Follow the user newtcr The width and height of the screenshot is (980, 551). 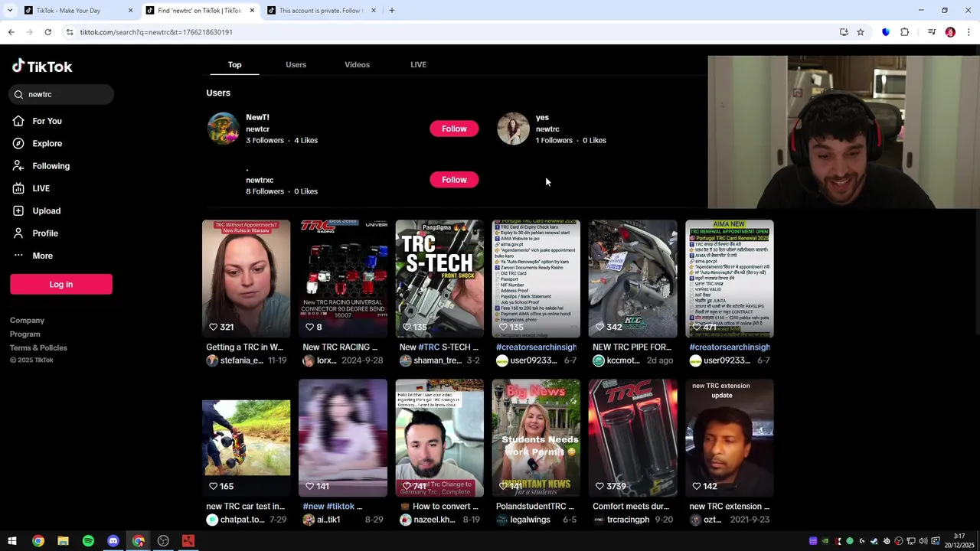454,129
